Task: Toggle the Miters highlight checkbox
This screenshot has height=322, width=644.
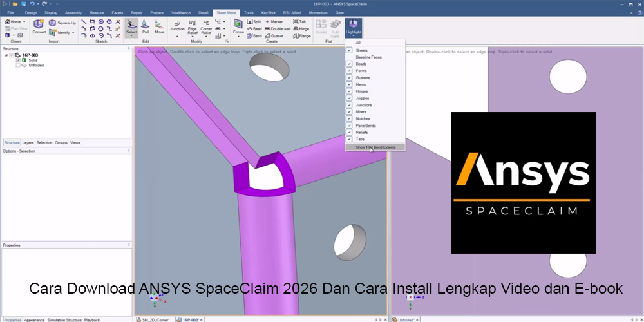Action: pyautogui.click(x=349, y=111)
